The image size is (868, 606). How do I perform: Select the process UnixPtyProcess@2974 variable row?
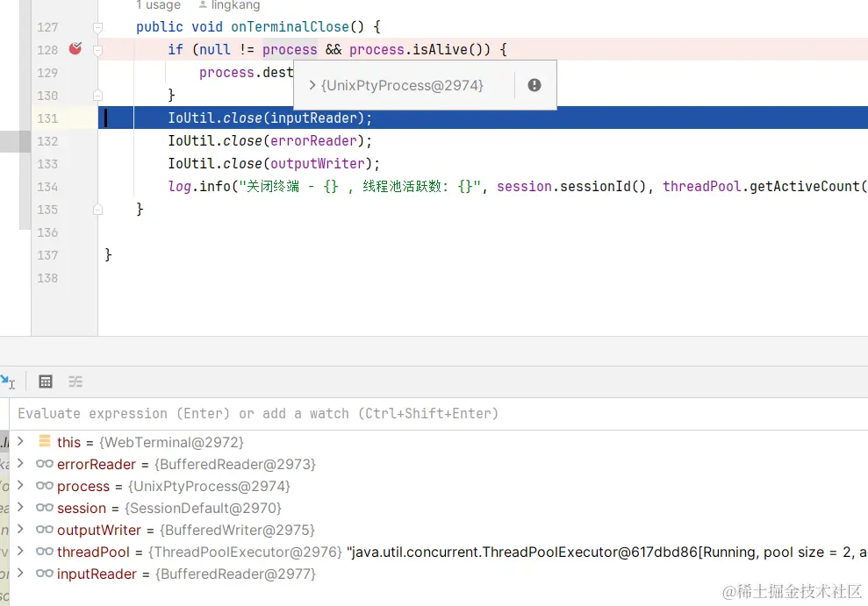439,486
